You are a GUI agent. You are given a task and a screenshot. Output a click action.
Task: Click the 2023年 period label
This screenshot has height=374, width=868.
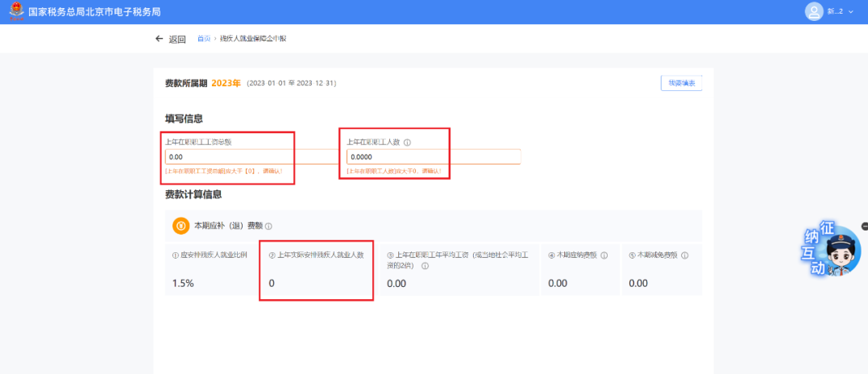(226, 84)
